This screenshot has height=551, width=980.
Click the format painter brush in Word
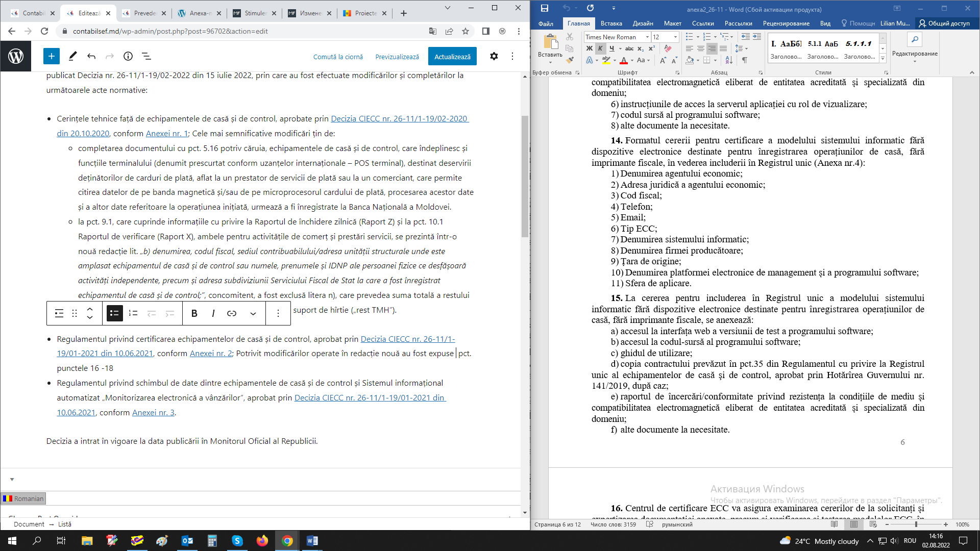click(x=570, y=60)
